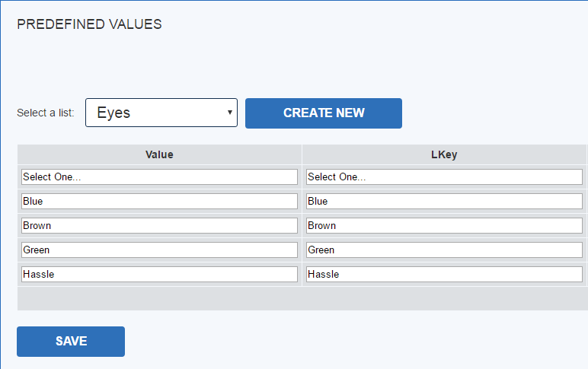Screen dimensions: 588x369
Task: Focus the Brown LKey input field
Action: click(444, 225)
